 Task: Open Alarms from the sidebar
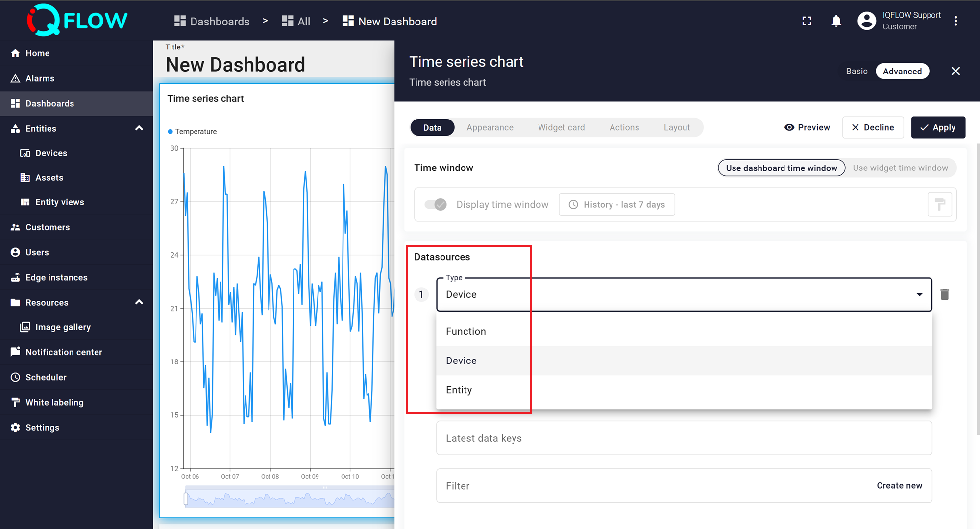click(40, 78)
